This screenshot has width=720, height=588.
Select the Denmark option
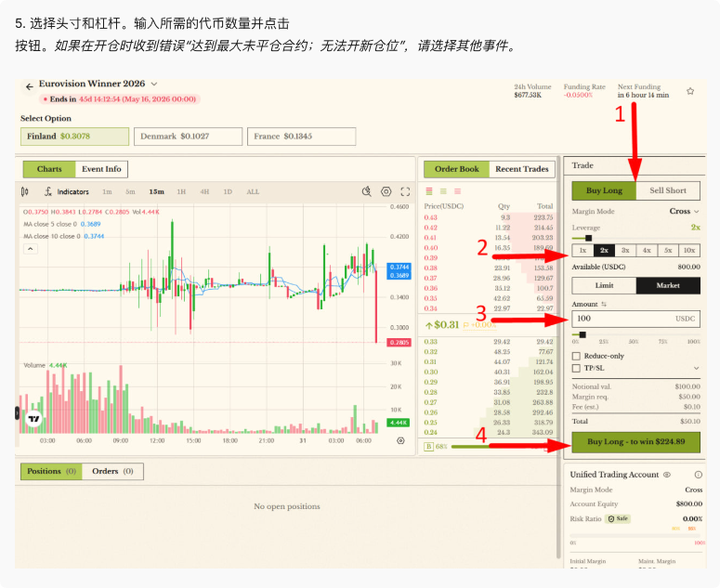pos(189,137)
